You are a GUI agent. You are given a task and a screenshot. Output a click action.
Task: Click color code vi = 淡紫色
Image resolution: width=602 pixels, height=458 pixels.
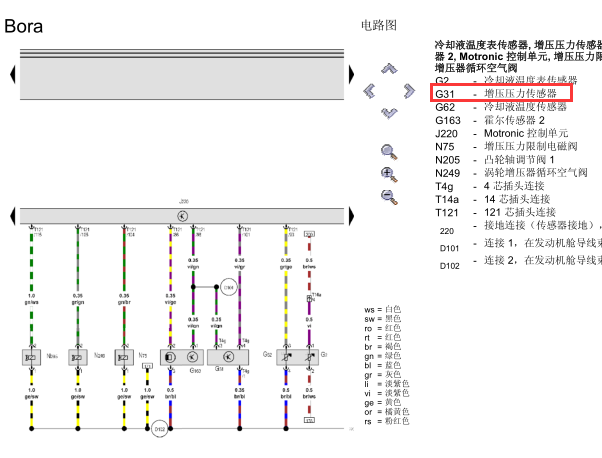tap(387, 393)
